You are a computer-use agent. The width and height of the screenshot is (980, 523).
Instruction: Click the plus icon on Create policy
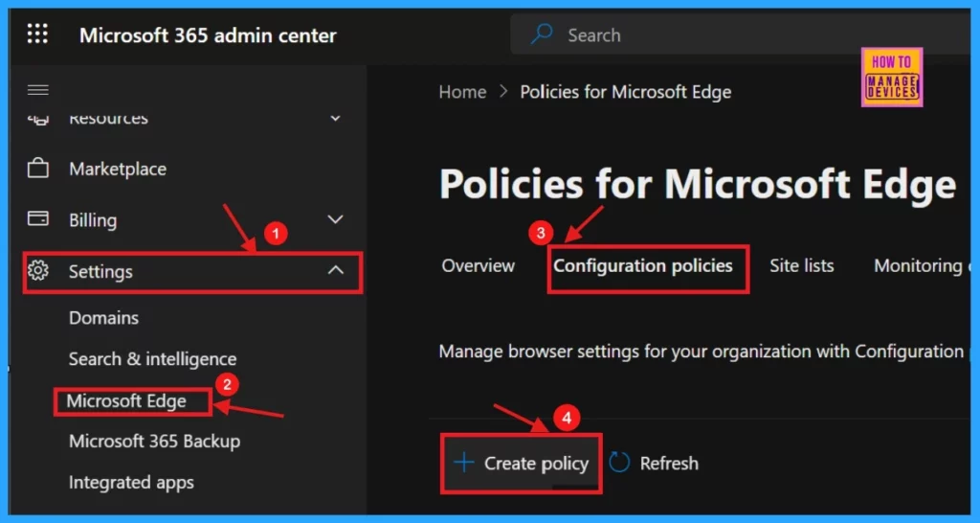(464, 463)
